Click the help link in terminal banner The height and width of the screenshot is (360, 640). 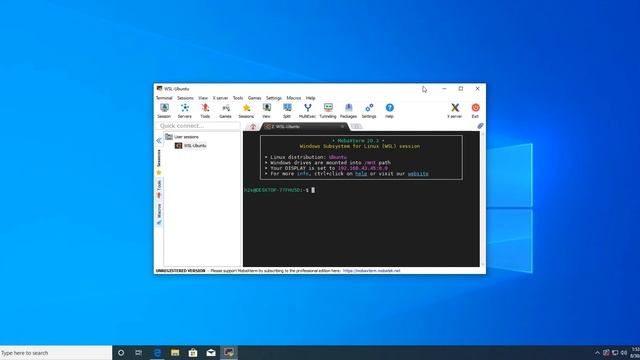[361, 173]
